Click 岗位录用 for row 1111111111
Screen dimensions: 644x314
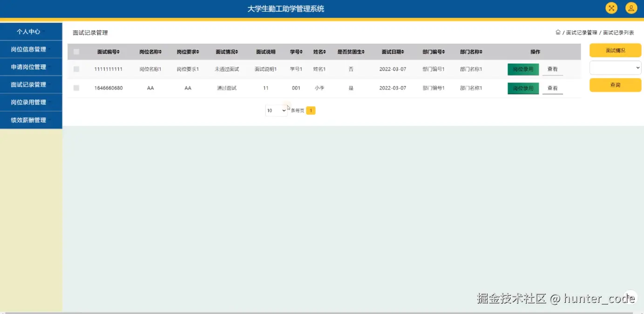(x=523, y=69)
